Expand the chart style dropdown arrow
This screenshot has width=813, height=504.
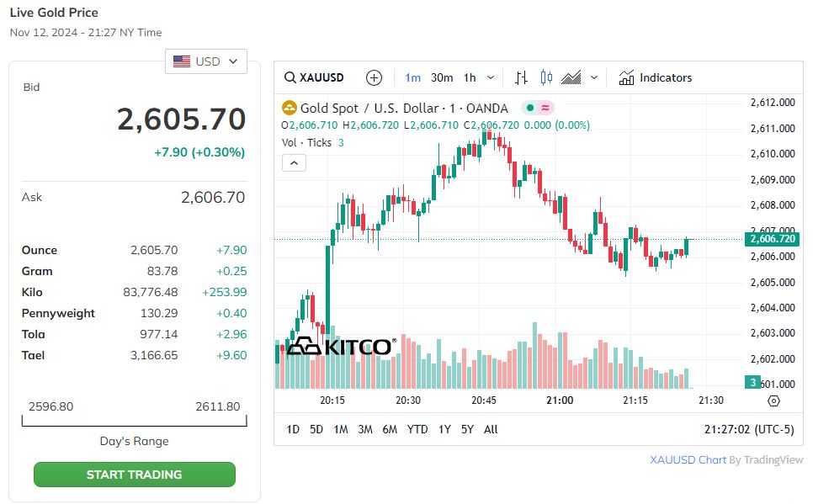[x=594, y=77]
